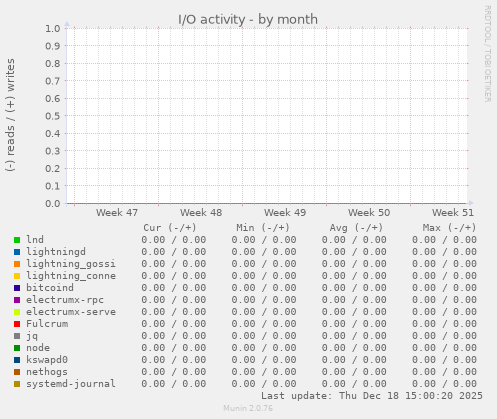Click the electrumx-rpc purple swatch
This screenshot has height=419, width=497.
pos(17,300)
